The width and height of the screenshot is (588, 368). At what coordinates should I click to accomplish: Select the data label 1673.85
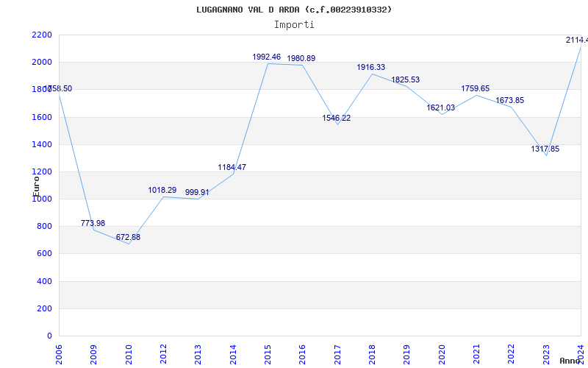(510, 101)
